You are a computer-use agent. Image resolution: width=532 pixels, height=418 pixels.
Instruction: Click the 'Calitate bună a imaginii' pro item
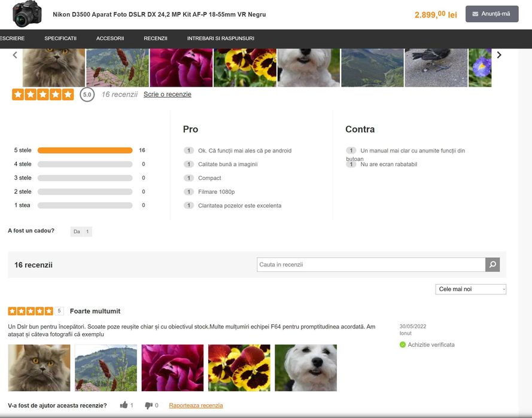tap(227, 164)
